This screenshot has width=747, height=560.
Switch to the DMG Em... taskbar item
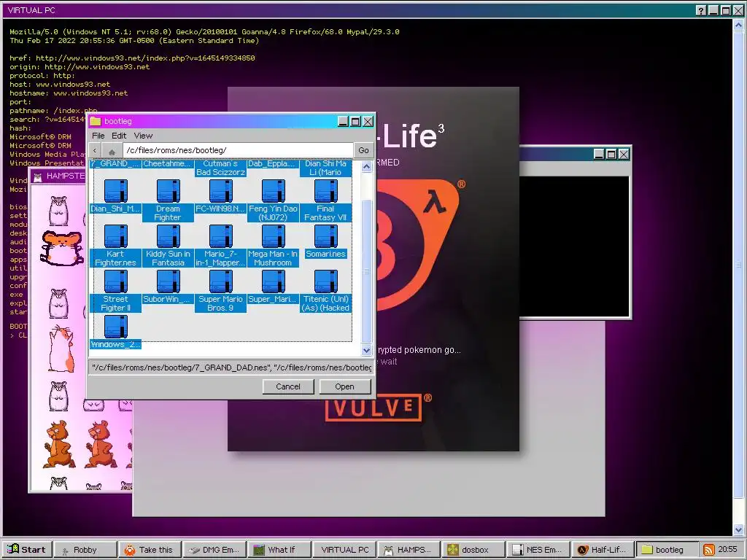click(215, 550)
